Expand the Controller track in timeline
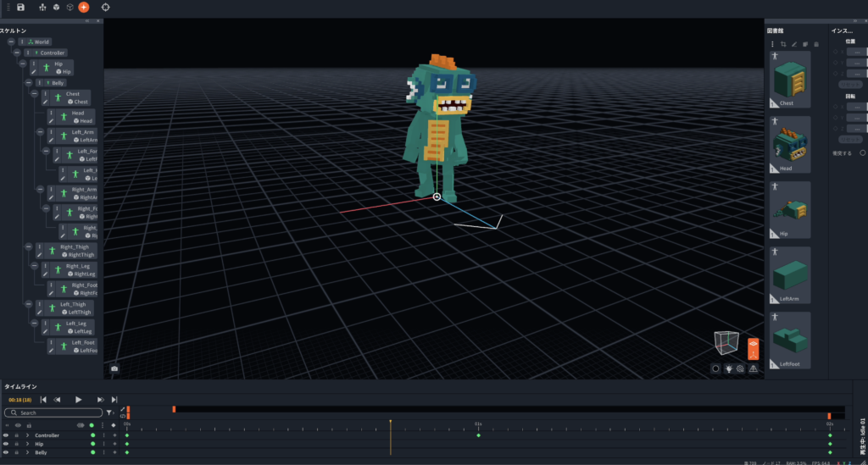Viewport: 868px width, 465px height. pos(27,435)
